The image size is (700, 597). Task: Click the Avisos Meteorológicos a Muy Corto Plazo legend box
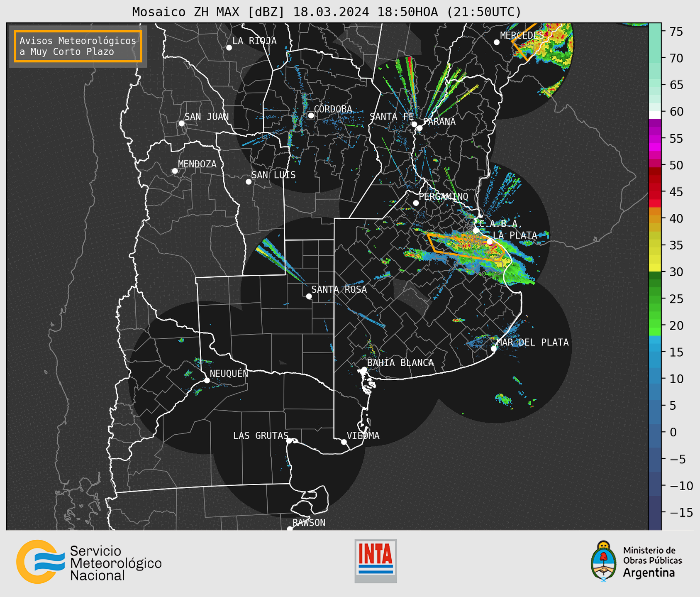[x=78, y=46]
